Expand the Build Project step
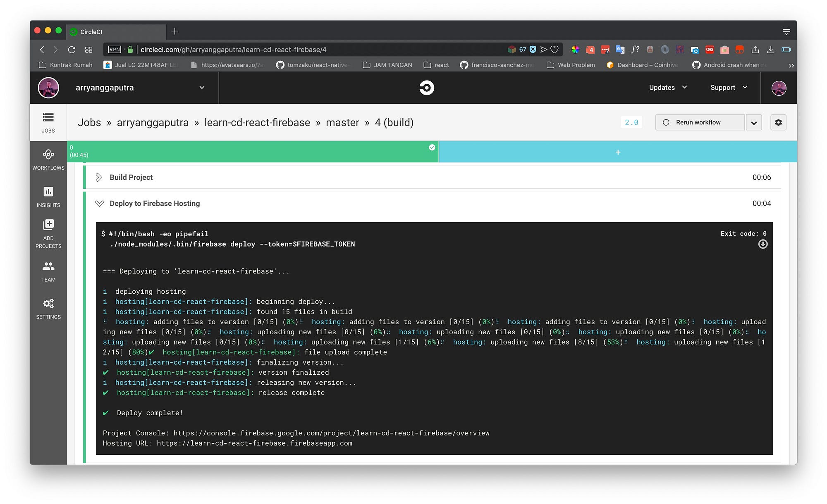 [99, 177]
